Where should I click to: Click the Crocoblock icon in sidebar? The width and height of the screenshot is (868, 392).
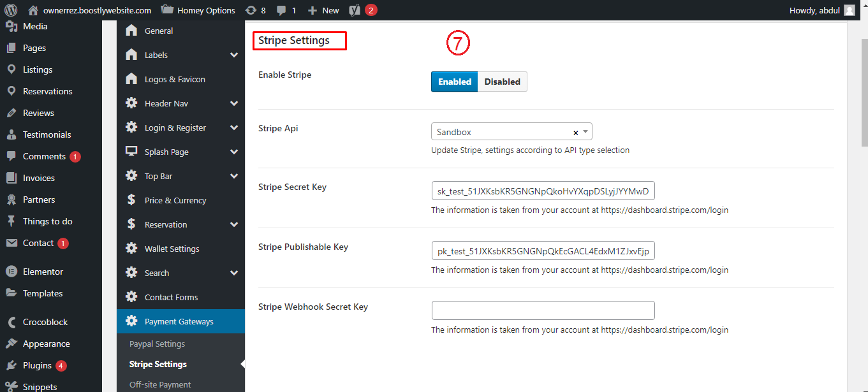[x=11, y=322]
